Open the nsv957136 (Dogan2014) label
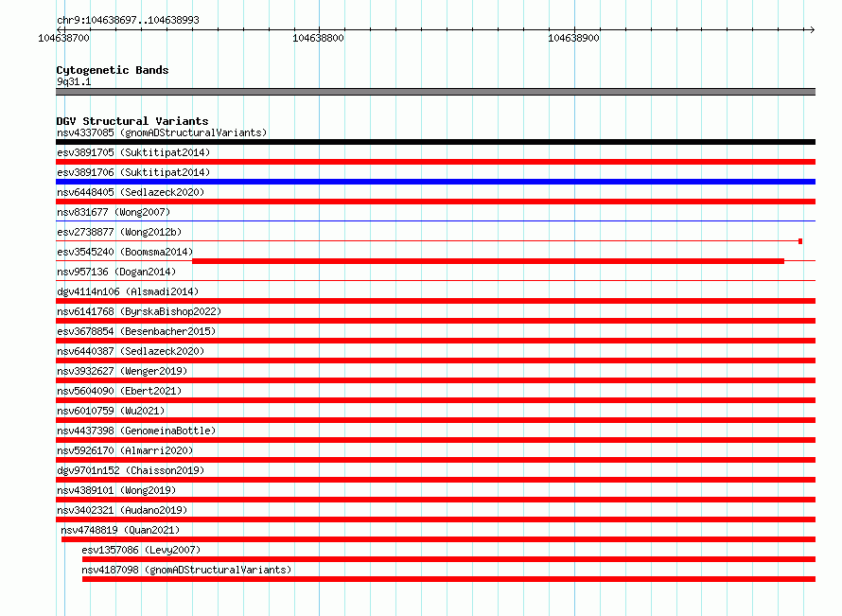This screenshot has height=616, width=842. (116, 272)
